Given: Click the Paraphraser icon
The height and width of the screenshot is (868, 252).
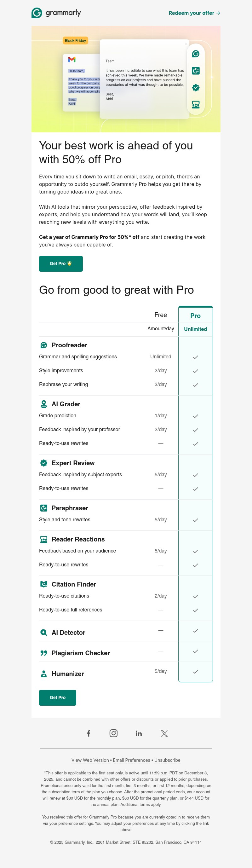Looking at the screenshot, I should click(x=43, y=508).
